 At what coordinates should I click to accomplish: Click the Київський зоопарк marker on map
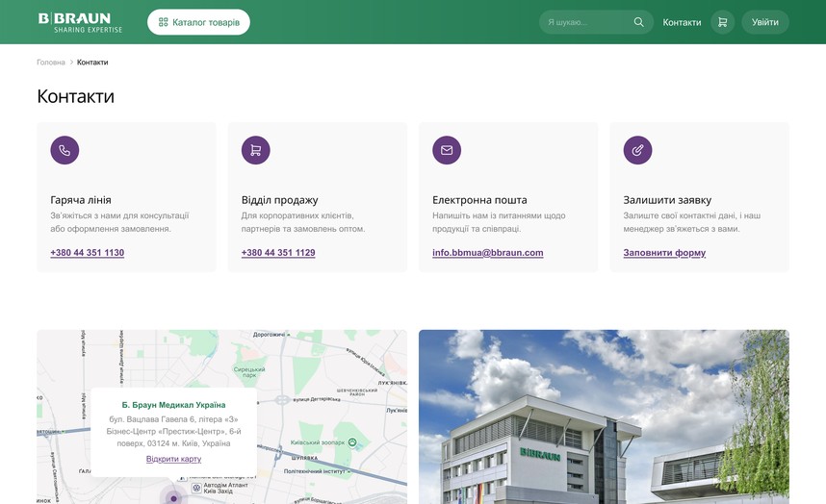[352, 442]
